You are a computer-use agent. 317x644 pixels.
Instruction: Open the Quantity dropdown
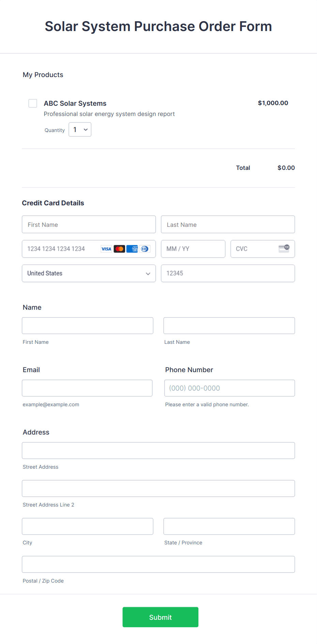click(x=79, y=129)
